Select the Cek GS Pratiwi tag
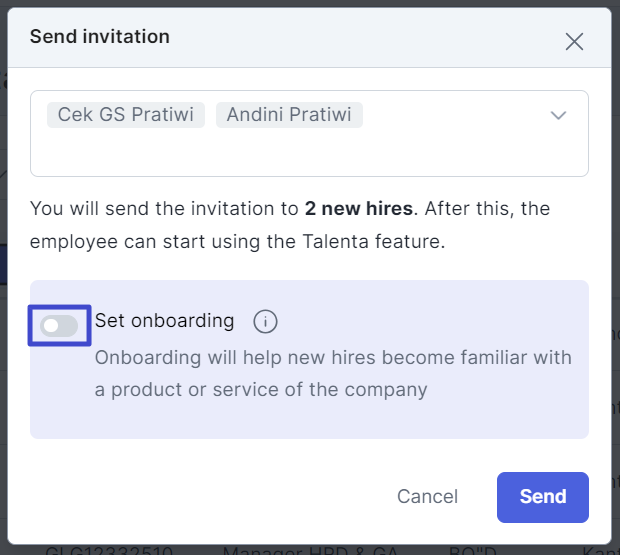 pos(126,115)
